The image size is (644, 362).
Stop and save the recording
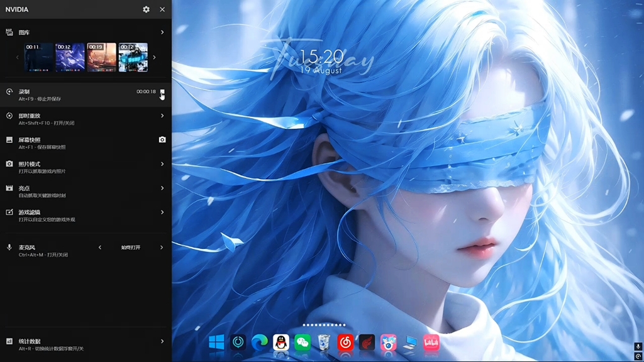coord(162,92)
